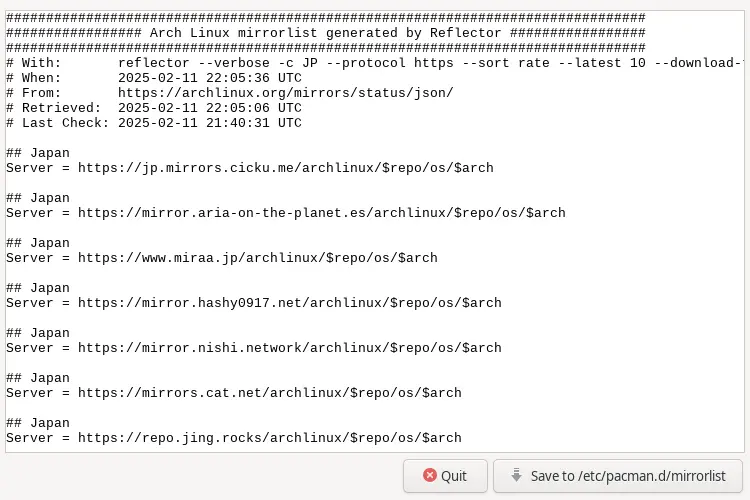
Task: Click the Arch Linux mirrorlist header title
Action: [x=325, y=33]
